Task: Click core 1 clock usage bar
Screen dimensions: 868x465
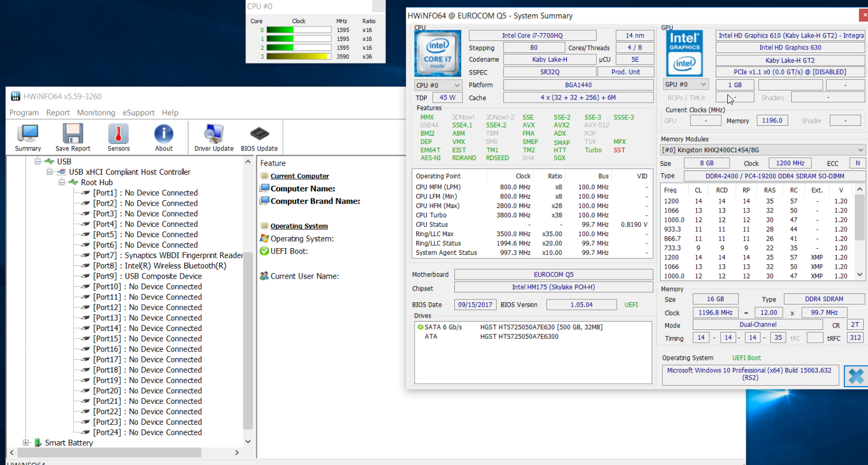Action: click(298, 39)
